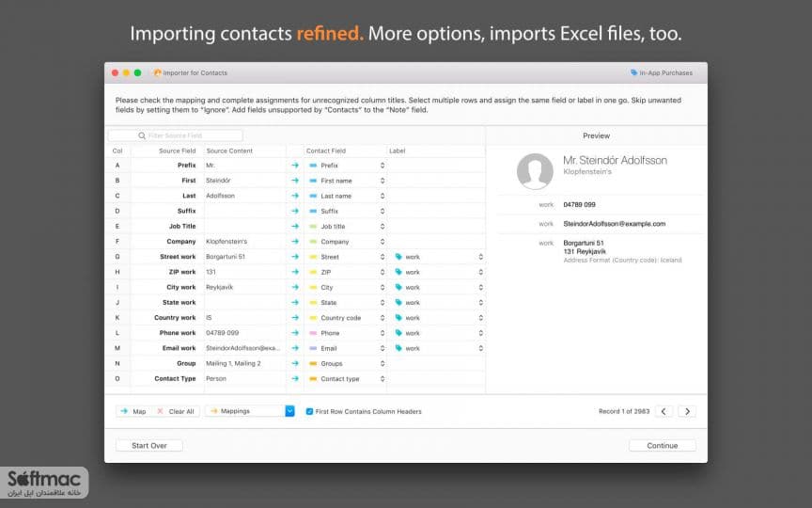Click the In-App Purchases tag icon
The height and width of the screenshot is (508, 812).
point(633,73)
